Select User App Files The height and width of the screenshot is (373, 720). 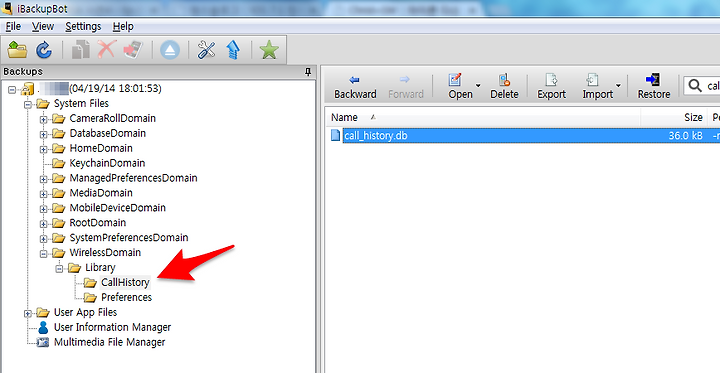tap(85, 312)
